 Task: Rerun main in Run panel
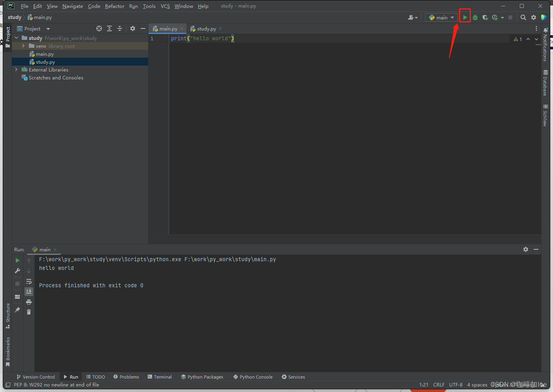click(x=17, y=260)
